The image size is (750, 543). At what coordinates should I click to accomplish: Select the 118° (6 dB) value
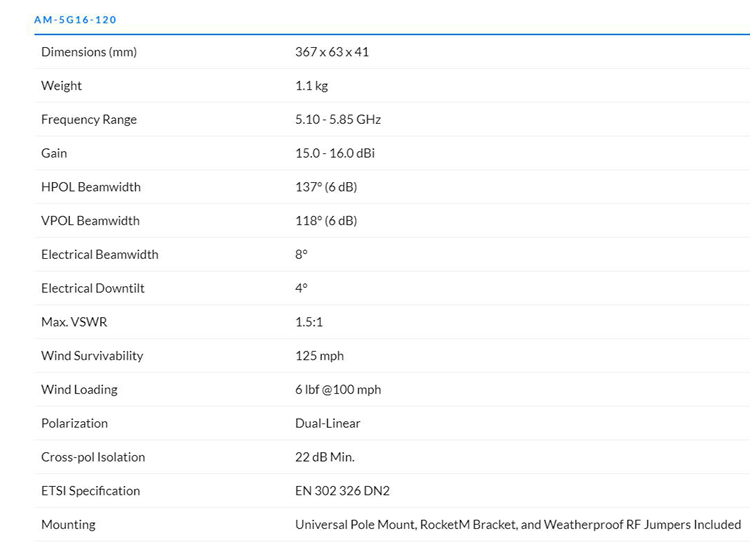pos(326,221)
